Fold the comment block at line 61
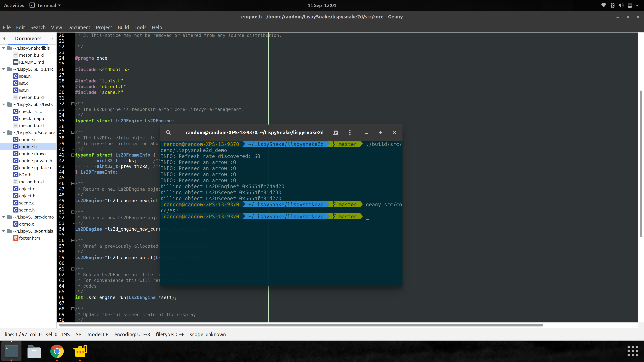Screen dimensions: 644x362 73,269
